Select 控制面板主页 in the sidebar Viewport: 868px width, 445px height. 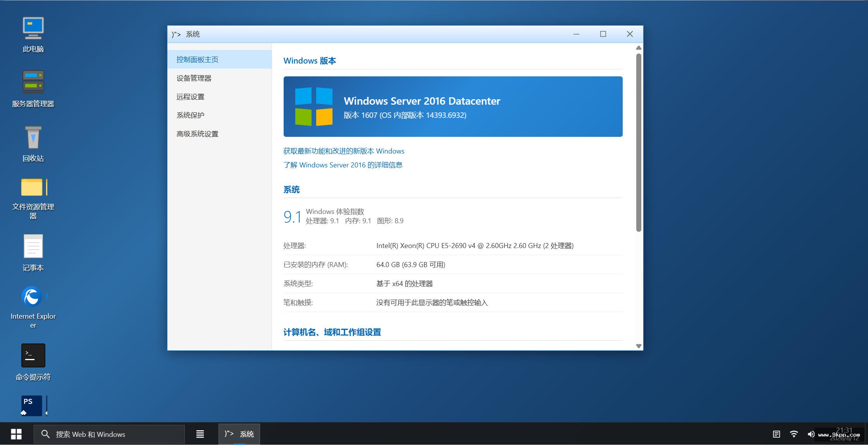[x=219, y=59]
